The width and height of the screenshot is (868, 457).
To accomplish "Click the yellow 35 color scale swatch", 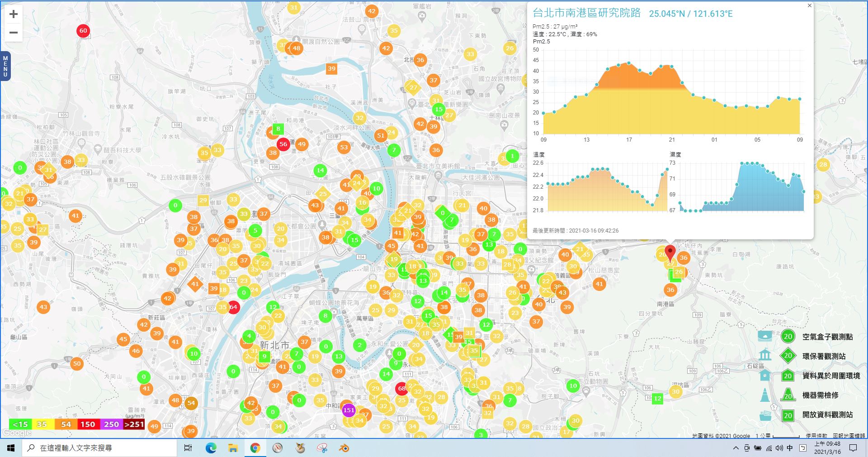I will click(x=43, y=424).
